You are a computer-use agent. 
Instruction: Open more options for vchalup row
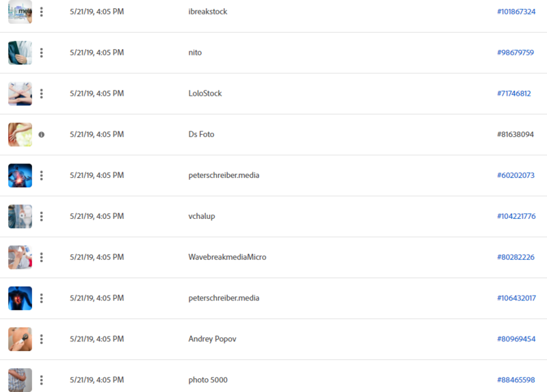click(42, 216)
